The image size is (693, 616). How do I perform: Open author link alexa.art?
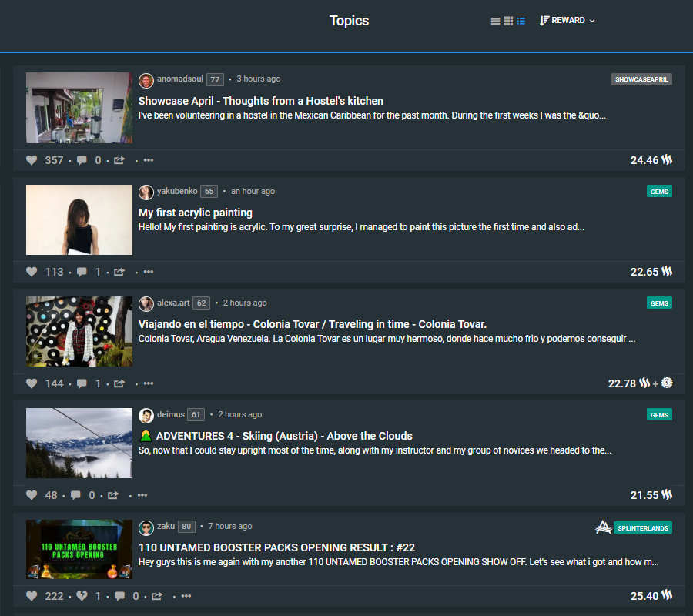click(x=172, y=303)
